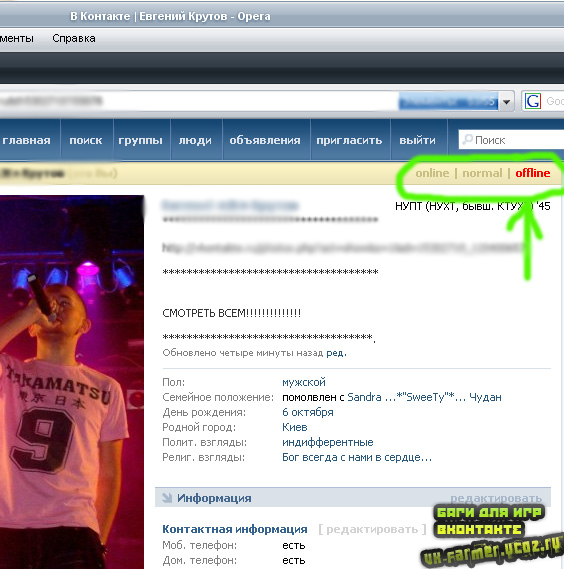Go to the главная page
564x569 pixels.
point(26,140)
